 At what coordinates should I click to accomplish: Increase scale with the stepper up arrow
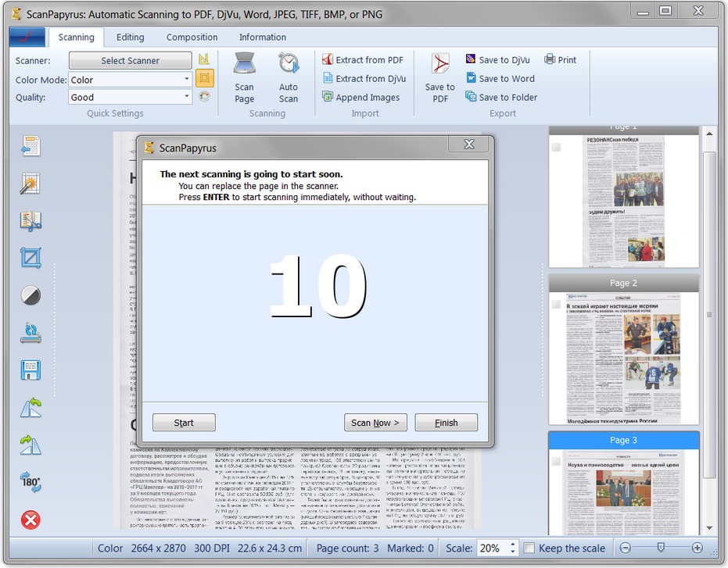pyautogui.click(x=513, y=545)
